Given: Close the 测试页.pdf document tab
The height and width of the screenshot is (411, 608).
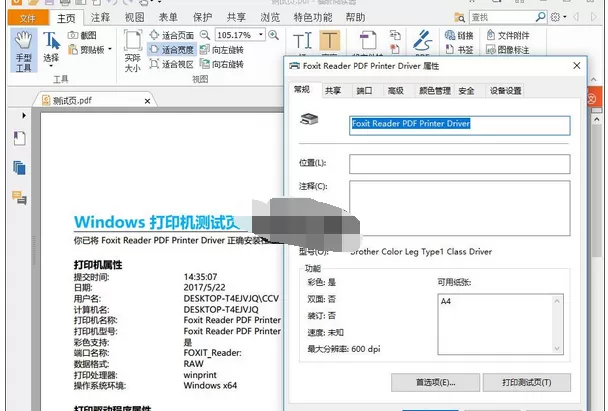Looking at the screenshot, I should click(x=147, y=101).
